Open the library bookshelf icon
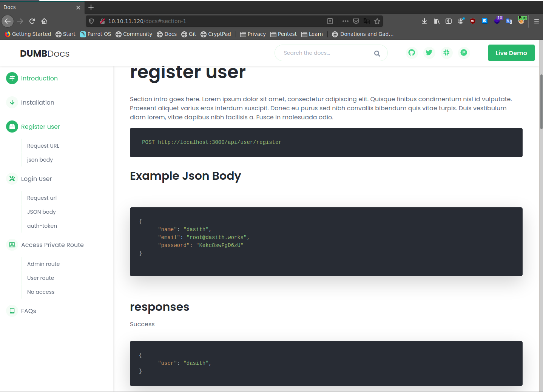This screenshot has height=392, width=543. click(x=437, y=21)
